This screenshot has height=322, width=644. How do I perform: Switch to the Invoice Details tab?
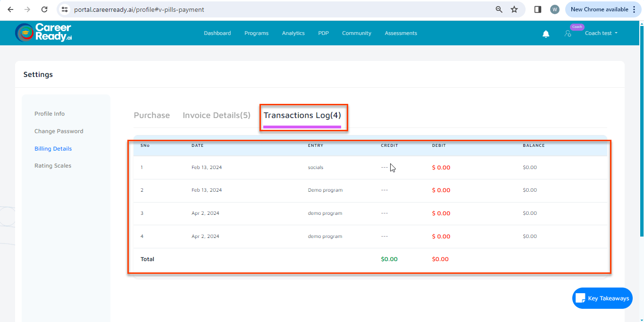217,115
